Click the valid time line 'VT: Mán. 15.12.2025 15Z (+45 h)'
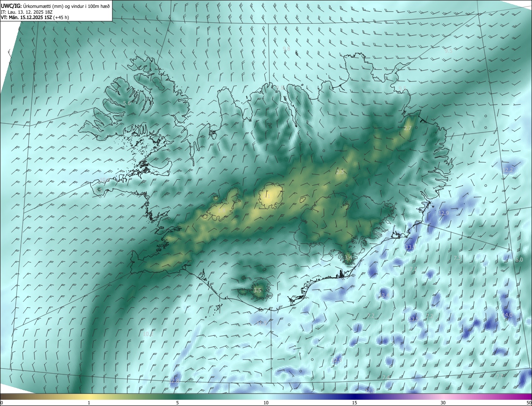 click(35, 17)
